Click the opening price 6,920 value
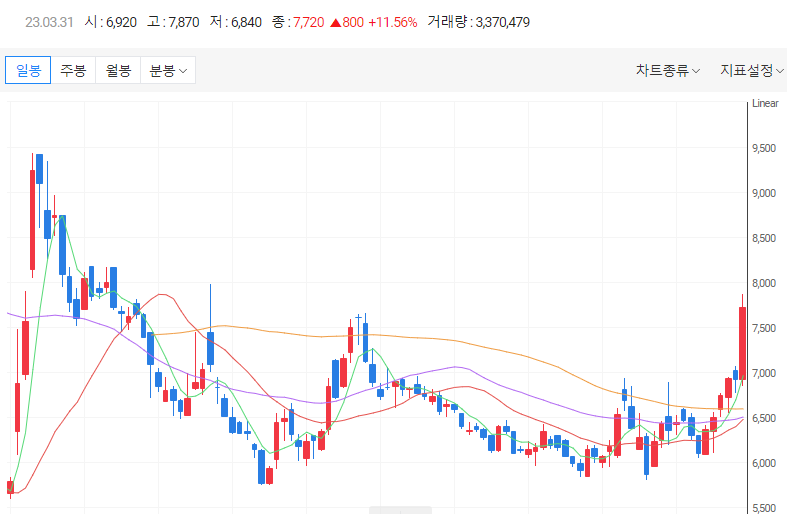 point(121,23)
